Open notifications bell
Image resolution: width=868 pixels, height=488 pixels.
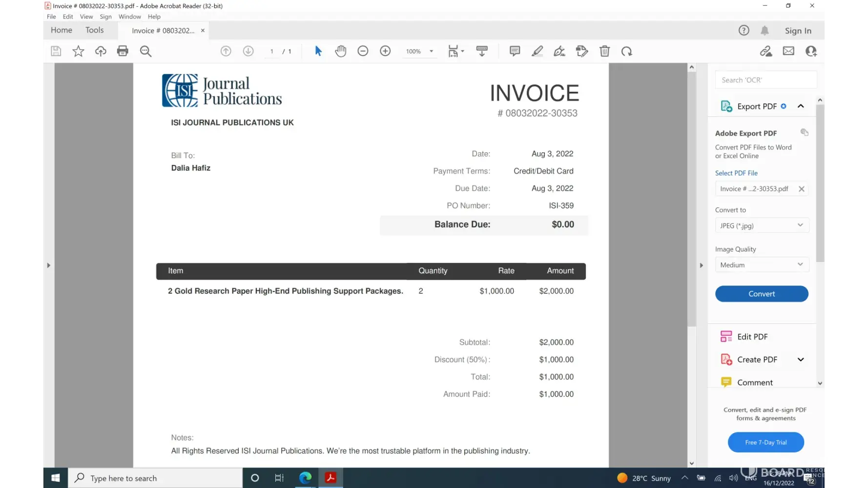[765, 31]
